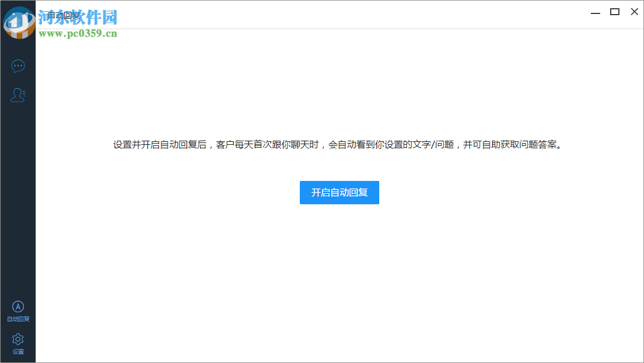644x363 pixels.
Task: Show the customer contact list icon
Action: [x=18, y=95]
